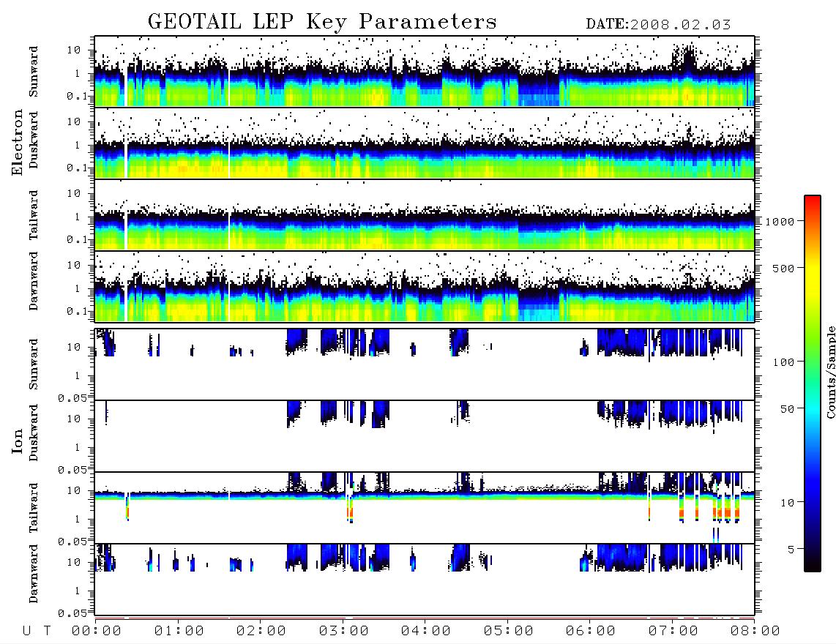Select the Electron Dawnward spectrogram panel
Image resolution: width=836 pixels, height=644 pixels.
click(425, 286)
